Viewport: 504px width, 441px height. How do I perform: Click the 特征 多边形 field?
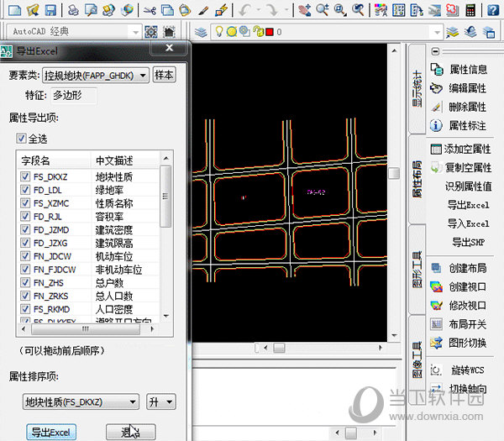(74, 96)
